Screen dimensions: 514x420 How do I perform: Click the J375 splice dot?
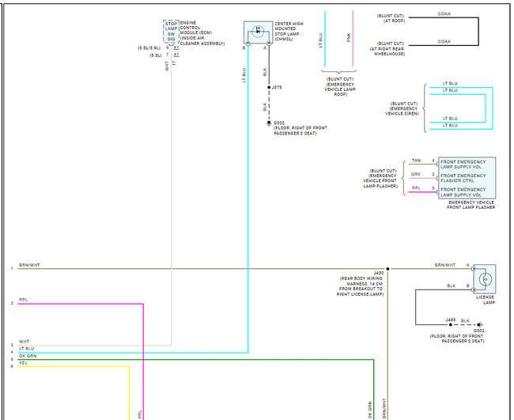269,88
